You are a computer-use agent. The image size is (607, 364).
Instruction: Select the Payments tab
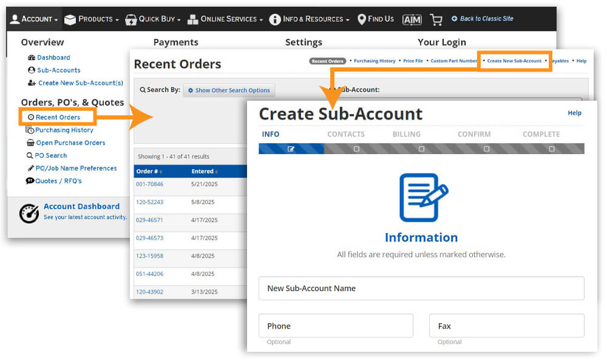click(x=176, y=42)
